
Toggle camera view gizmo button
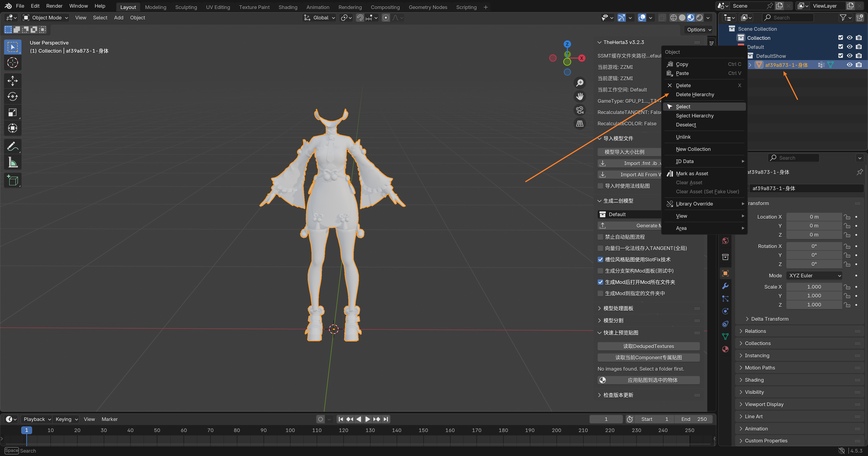[580, 110]
